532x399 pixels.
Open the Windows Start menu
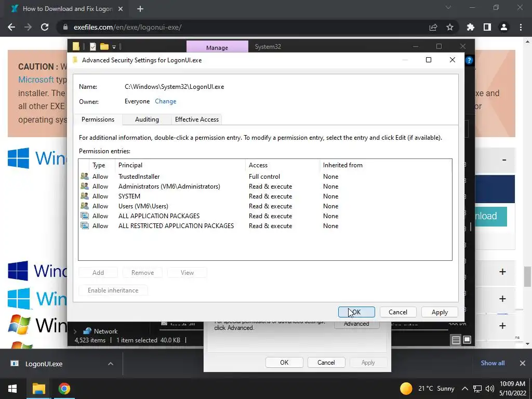12,389
